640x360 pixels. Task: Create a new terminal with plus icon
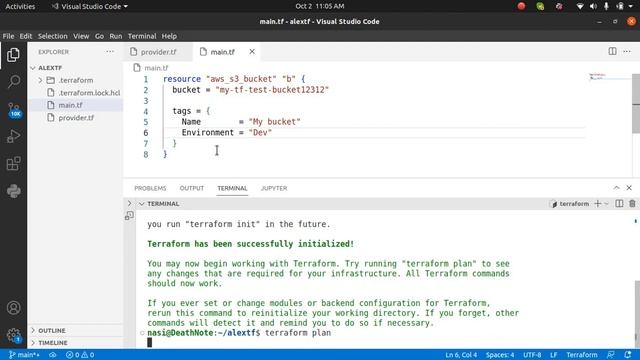pos(598,204)
